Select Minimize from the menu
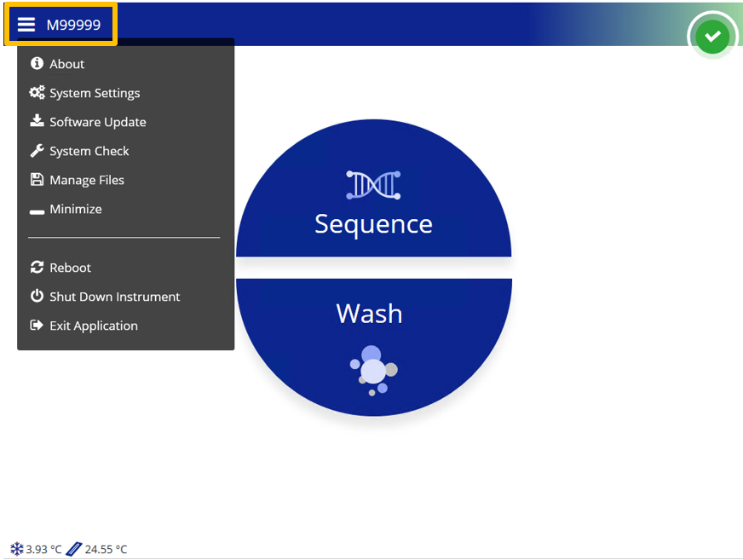The height and width of the screenshot is (560, 743). (x=74, y=209)
